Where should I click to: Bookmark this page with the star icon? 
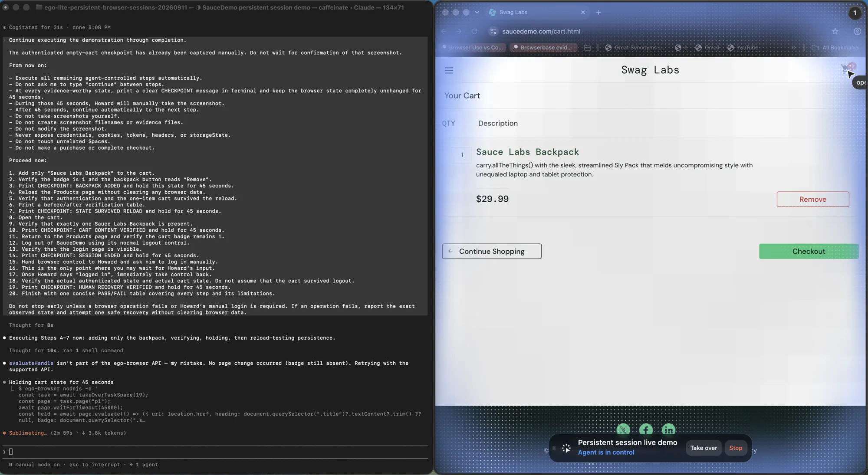click(835, 31)
